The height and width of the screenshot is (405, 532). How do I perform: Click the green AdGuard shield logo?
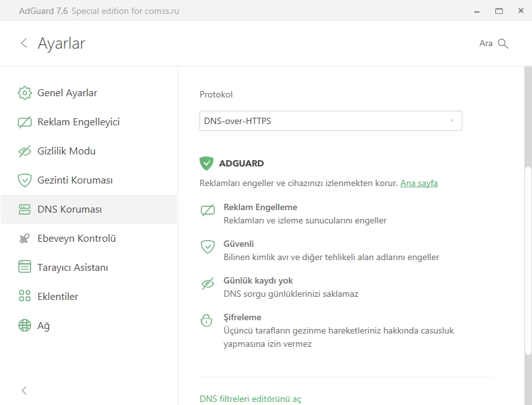(x=206, y=163)
